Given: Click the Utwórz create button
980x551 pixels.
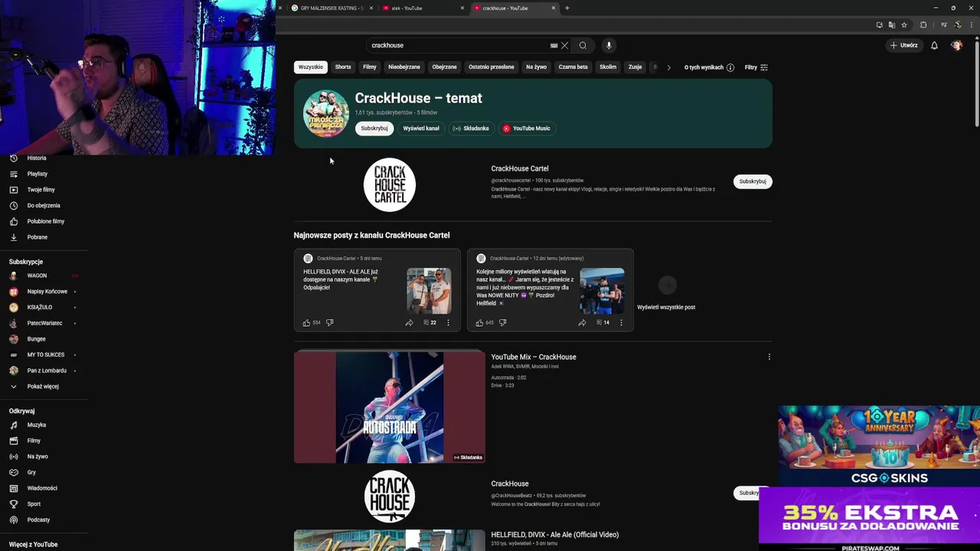Looking at the screenshot, I should point(903,45).
